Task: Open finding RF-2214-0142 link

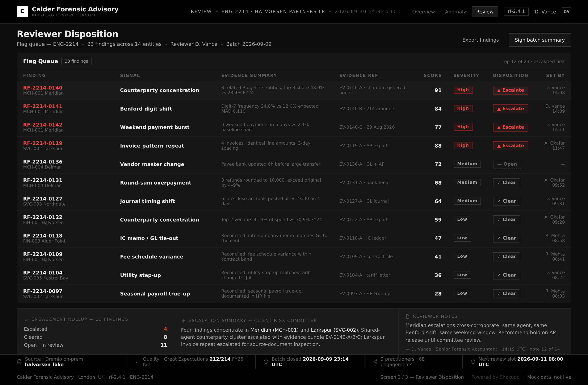Action: 43,125
